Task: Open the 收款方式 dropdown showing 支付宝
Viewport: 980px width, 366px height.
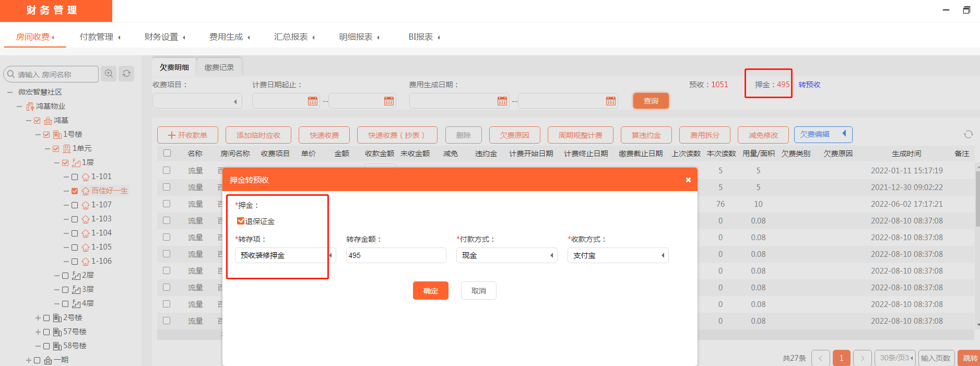Action: [618, 255]
